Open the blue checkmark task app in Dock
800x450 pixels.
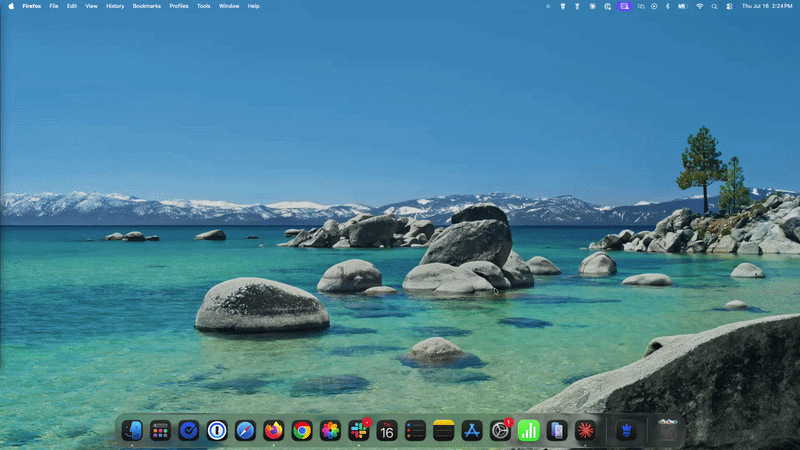(x=189, y=431)
